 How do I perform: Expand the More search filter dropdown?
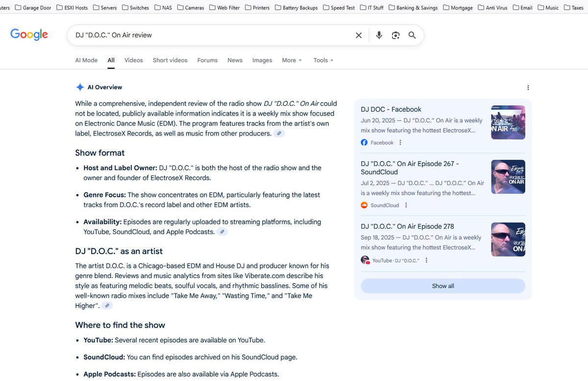[292, 60]
